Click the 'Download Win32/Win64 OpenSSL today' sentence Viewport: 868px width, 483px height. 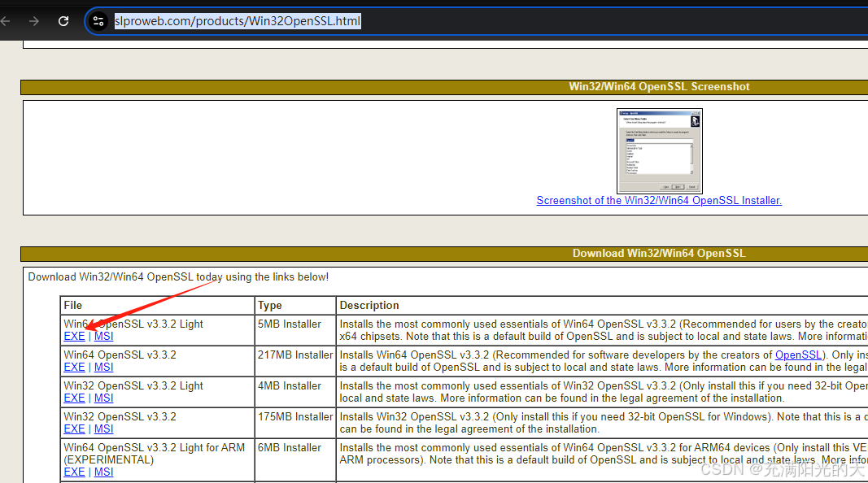point(178,276)
